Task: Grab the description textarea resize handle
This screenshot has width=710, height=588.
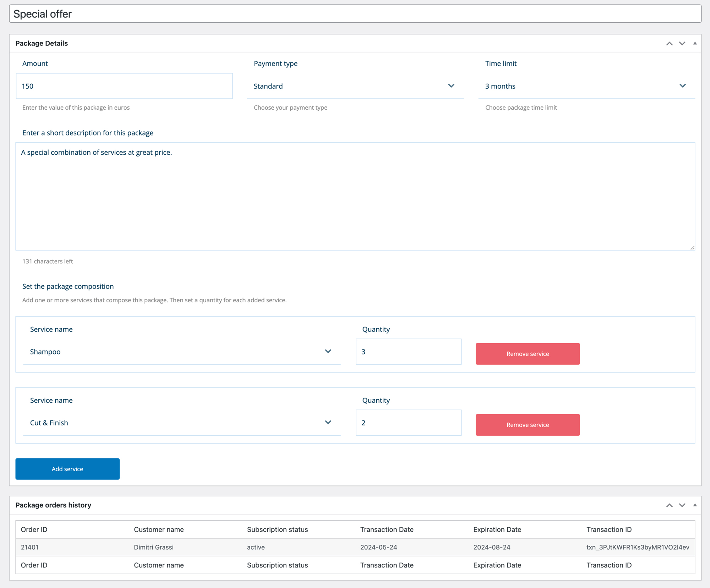Action: (x=692, y=248)
